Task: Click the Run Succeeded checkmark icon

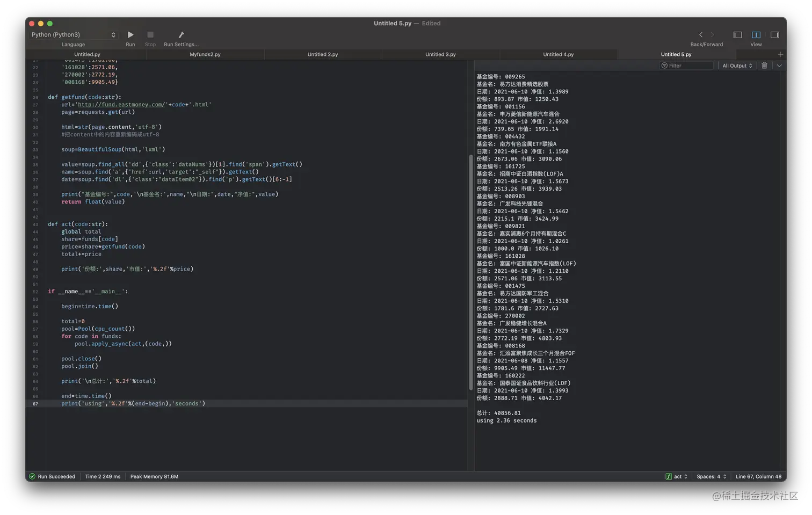Action: point(32,476)
